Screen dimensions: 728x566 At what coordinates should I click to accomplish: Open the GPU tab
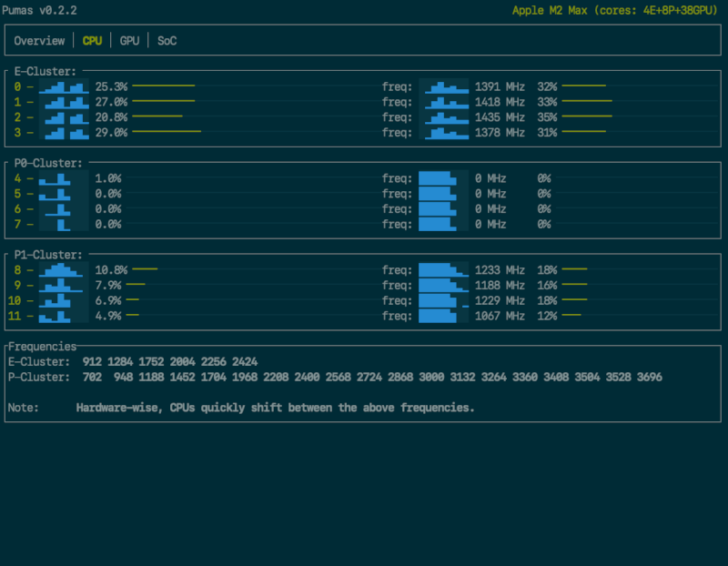tap(130, 41)
